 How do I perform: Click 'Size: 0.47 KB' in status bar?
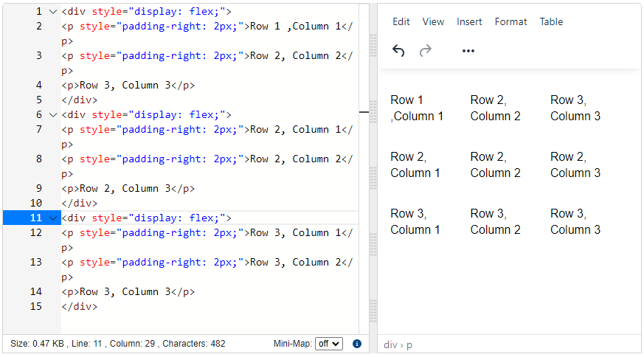click(x=37, y=344)
